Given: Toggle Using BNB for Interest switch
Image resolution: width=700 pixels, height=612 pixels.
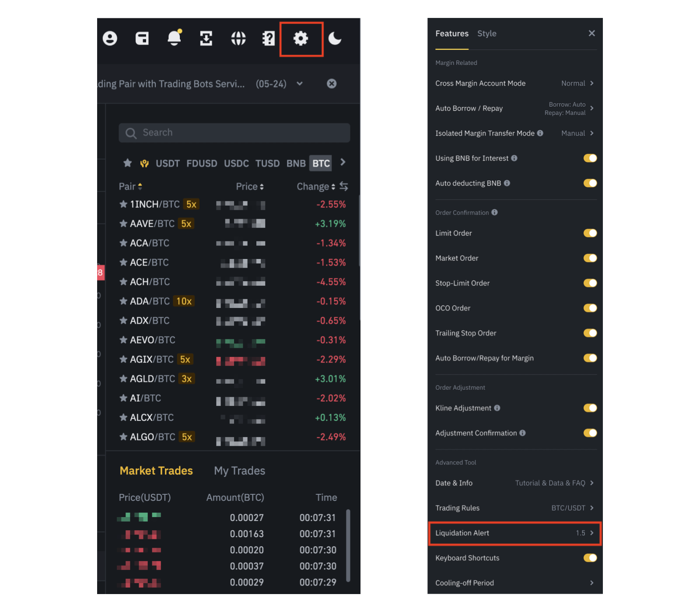Looking at the screenshot, I should [x=590, y=158].
